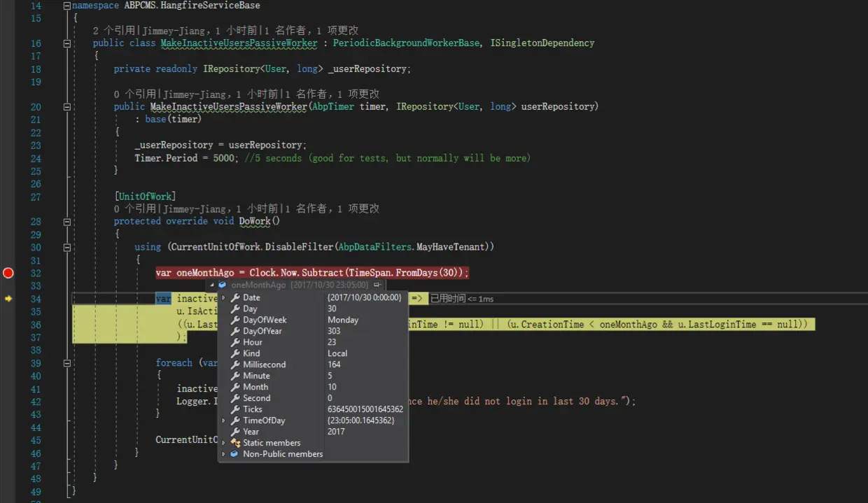Pin the oneMonthAgo data tip to source

click(377, 285)
